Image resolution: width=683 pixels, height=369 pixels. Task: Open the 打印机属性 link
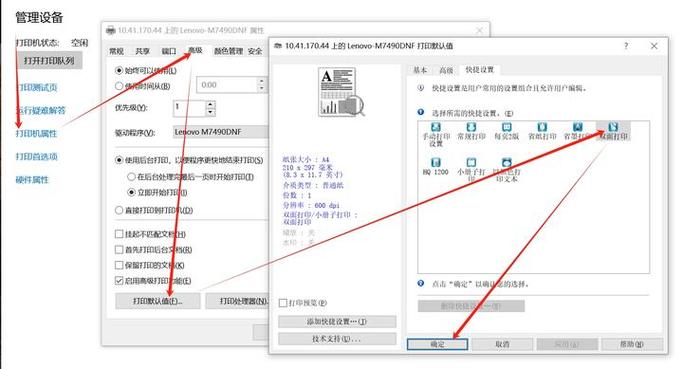[x=37, y=133]
